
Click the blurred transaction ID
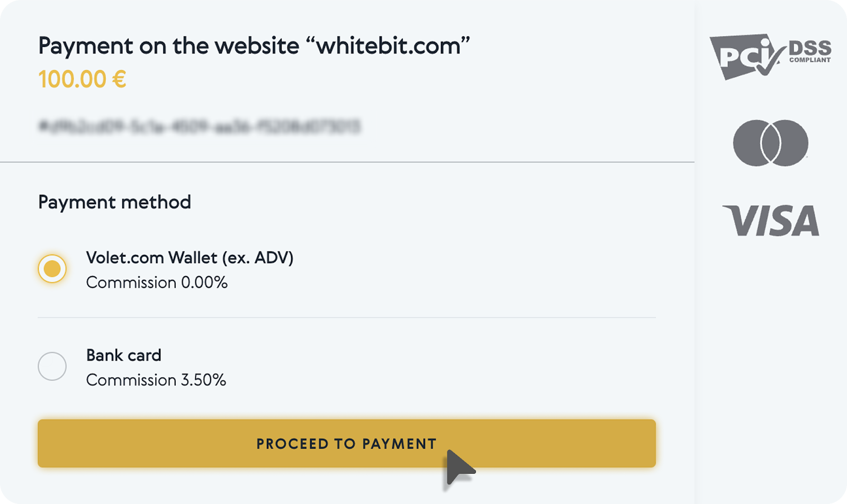click(x=199, y=127)
